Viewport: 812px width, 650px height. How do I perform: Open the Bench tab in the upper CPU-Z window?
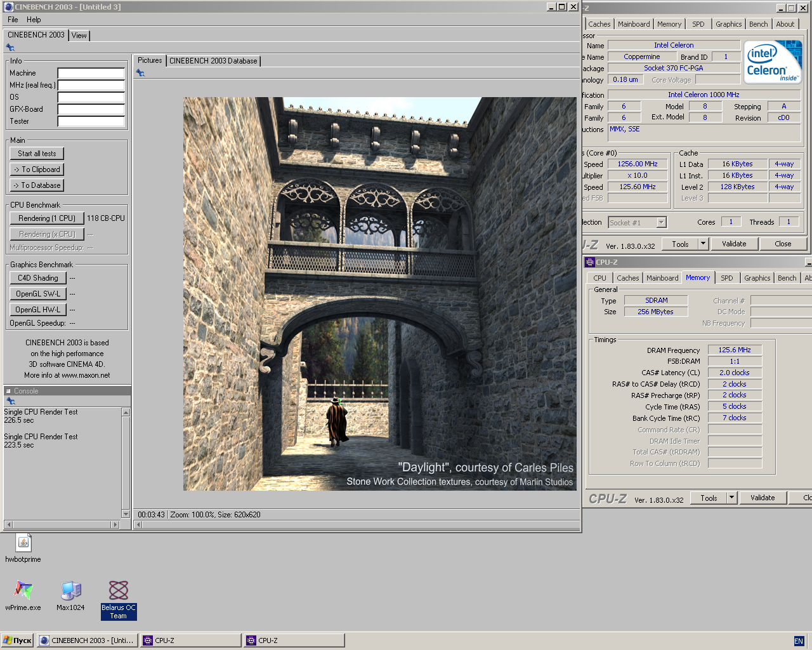758,24
